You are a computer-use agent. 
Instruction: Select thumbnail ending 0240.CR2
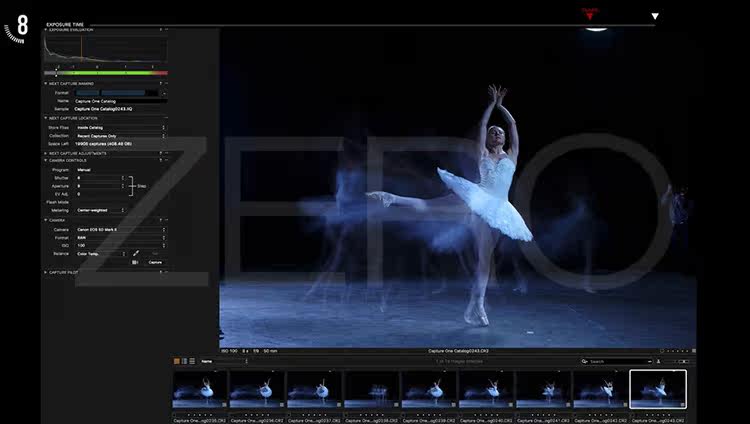pyautogui.click(x=486, y=390)
